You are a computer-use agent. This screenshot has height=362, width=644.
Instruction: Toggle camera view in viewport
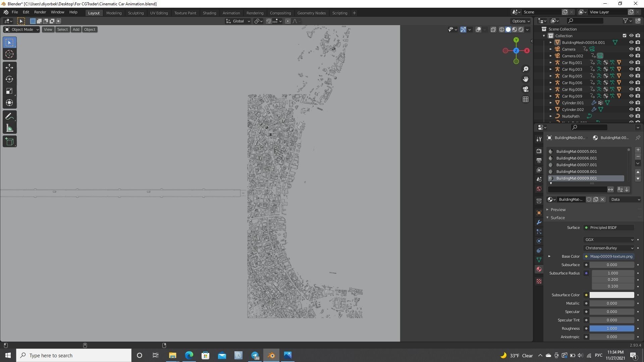coord(526,89)
